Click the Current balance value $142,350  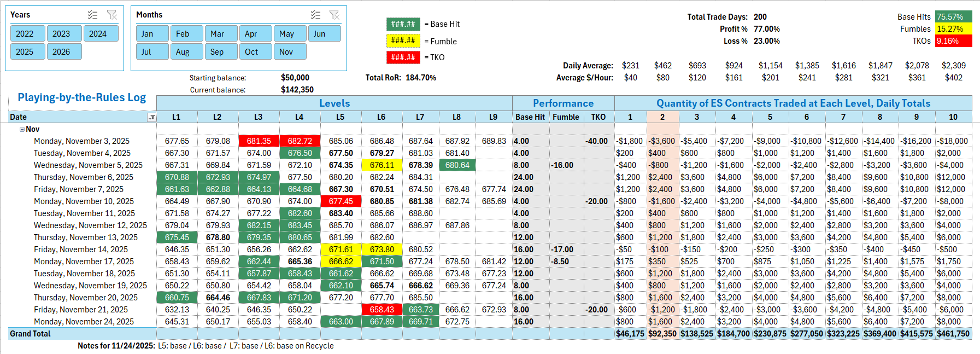[297, 90]
